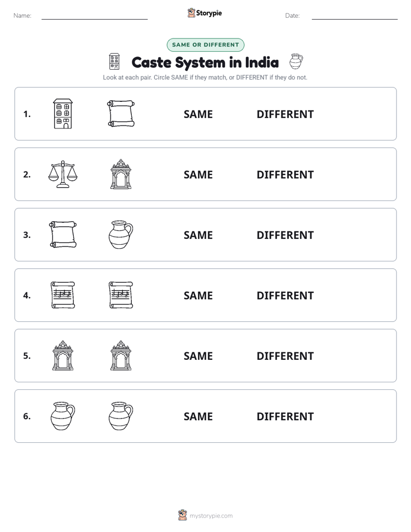Select the balance scales icon in row 2
Viewport: 411px width, 532px height.
pos(63,174)
